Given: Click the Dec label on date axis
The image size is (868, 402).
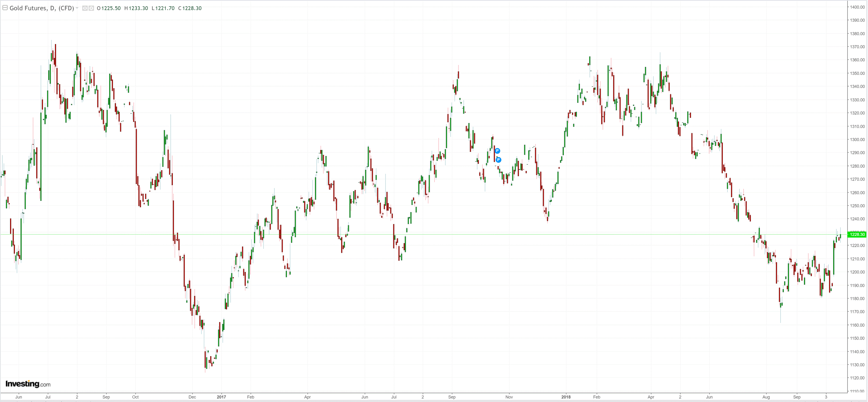Looking at the screenshot, I should pyautogui.click(x=192, y=397).
